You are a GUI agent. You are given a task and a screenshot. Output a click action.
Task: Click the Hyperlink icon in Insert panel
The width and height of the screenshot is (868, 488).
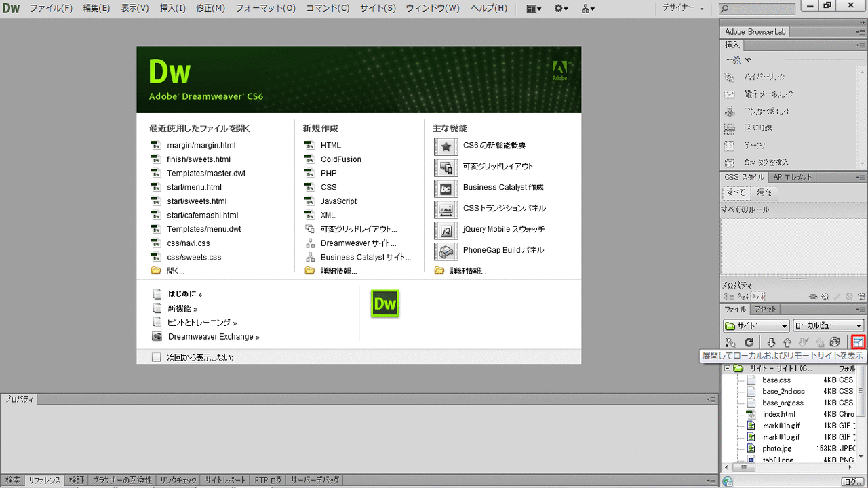point(730,77)
